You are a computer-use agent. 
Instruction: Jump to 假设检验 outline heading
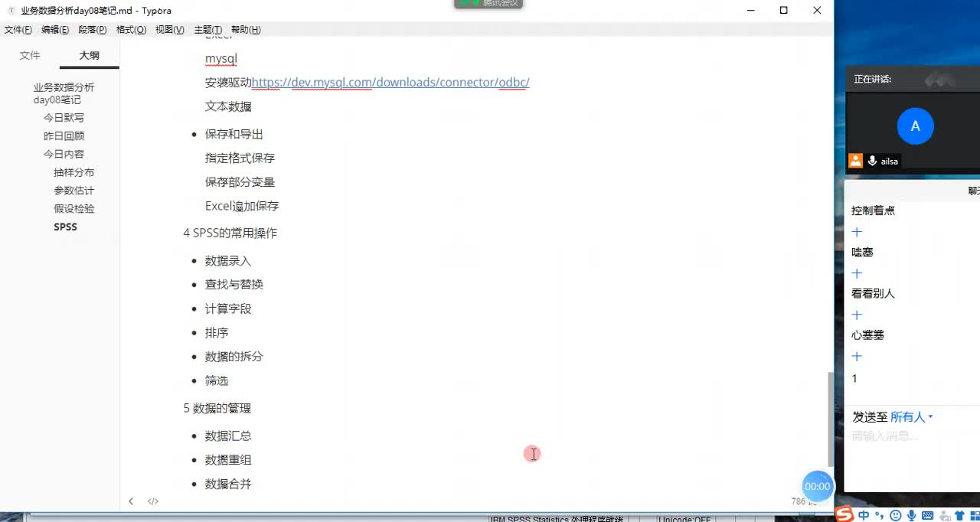(x=74, y=209)
